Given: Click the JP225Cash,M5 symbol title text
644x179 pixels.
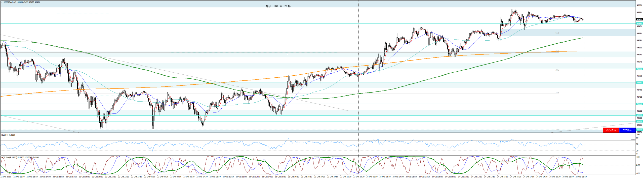Looking at the screenshot, I should pos(10,2).
